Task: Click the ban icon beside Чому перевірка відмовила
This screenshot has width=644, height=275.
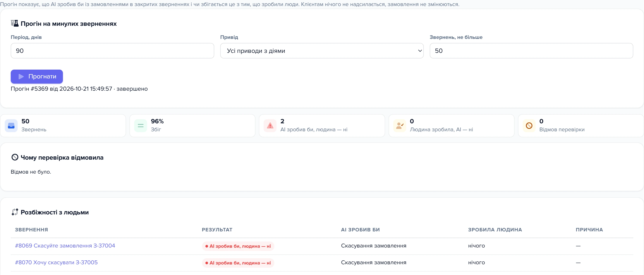Action: 15,157
